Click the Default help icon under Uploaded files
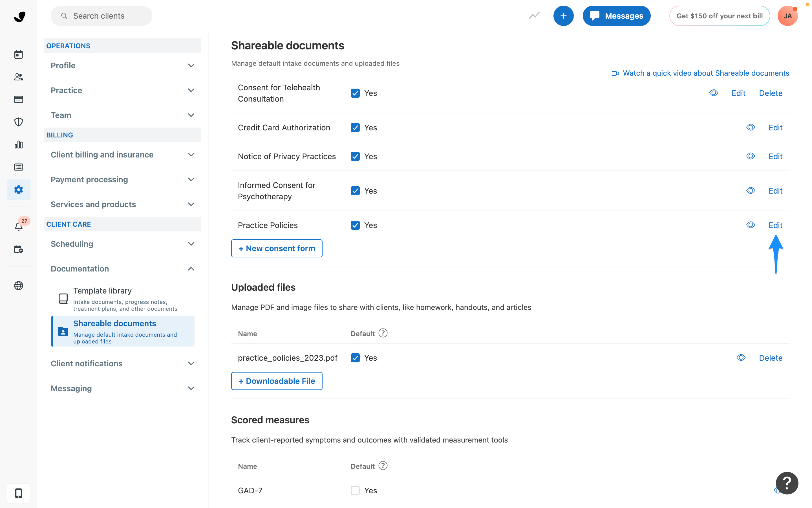Image resolution: width=812 pixels, height=508 pixels. pyautogui.click(x=383, y=333)
